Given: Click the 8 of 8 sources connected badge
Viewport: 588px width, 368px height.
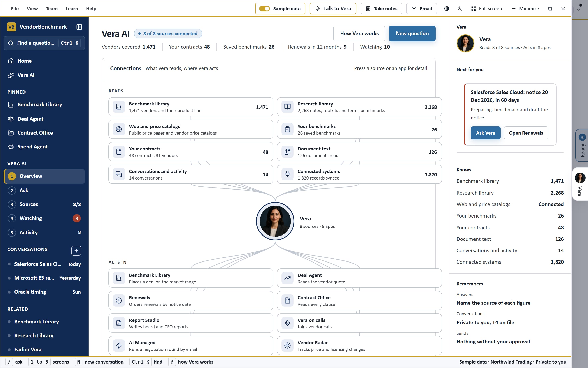Looking at the screenshot, I should (168, 34).
